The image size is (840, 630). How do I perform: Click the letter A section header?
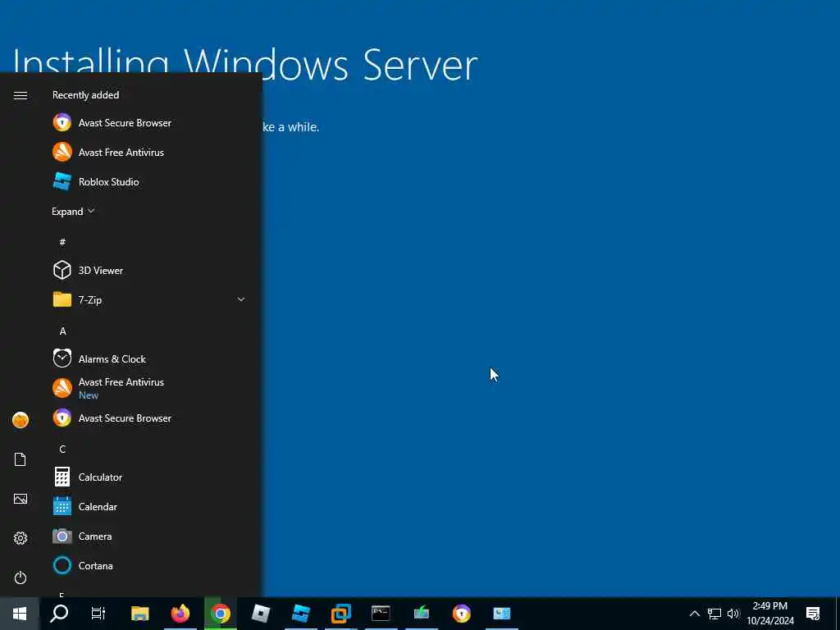[62, 331]
